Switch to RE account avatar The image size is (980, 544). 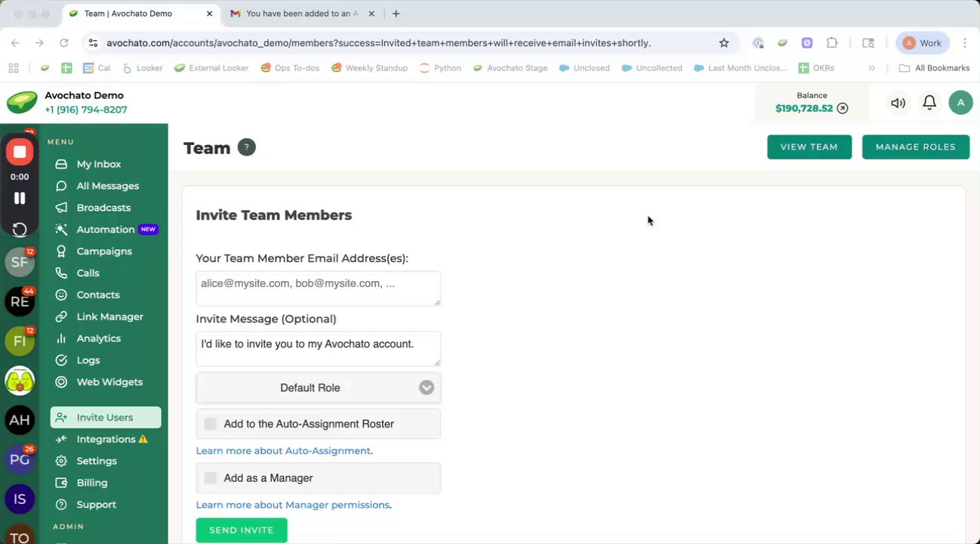click(20, 301)
